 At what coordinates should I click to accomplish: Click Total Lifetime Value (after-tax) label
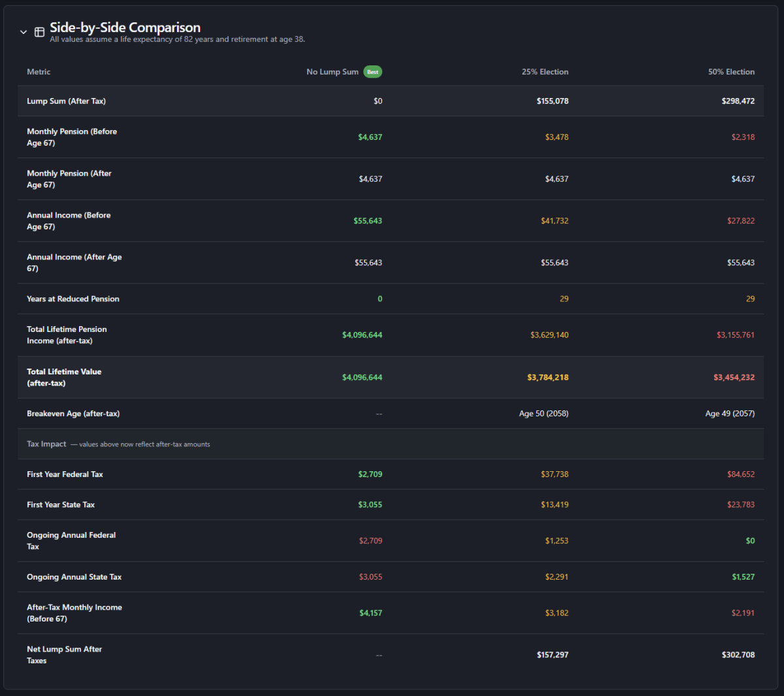coord(64,377)
